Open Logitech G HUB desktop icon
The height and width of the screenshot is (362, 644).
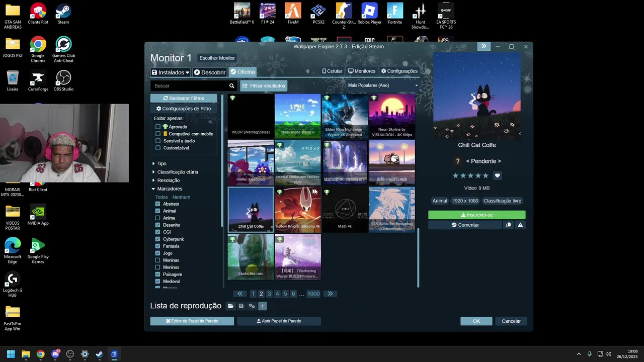(x=13, y=284)
